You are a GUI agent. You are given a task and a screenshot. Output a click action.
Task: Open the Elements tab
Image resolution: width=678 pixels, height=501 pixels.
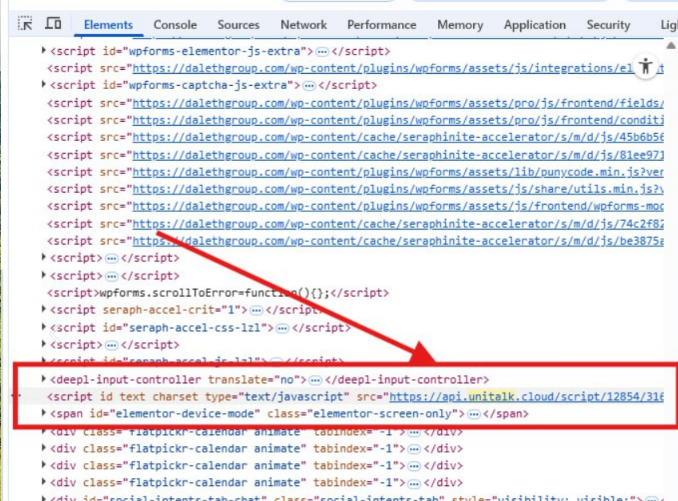click(x=108, y=25)
